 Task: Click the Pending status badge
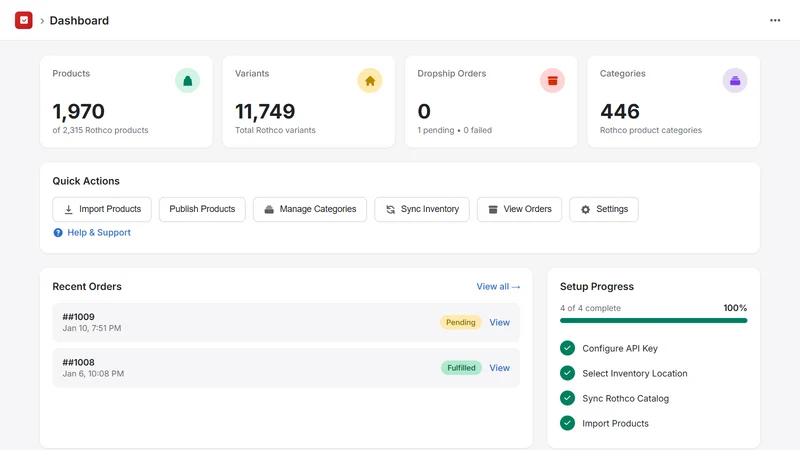tap(461, 322)
